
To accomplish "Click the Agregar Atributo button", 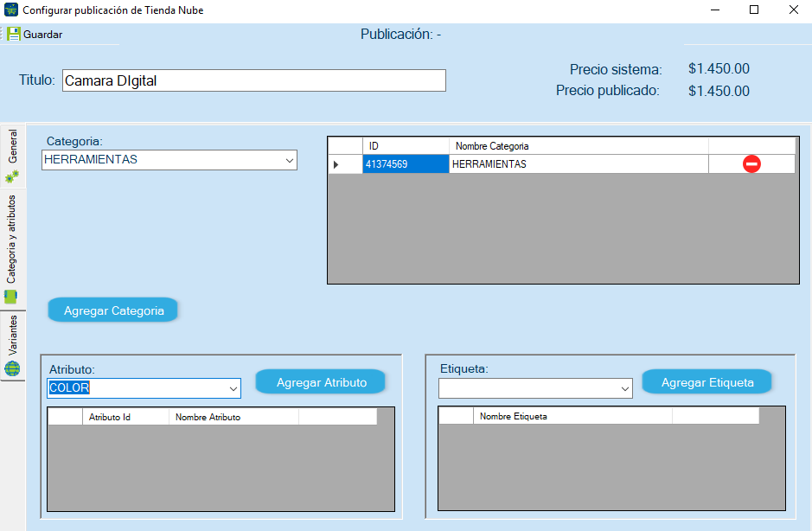I will pyautogui.click(x=321, y=382).
